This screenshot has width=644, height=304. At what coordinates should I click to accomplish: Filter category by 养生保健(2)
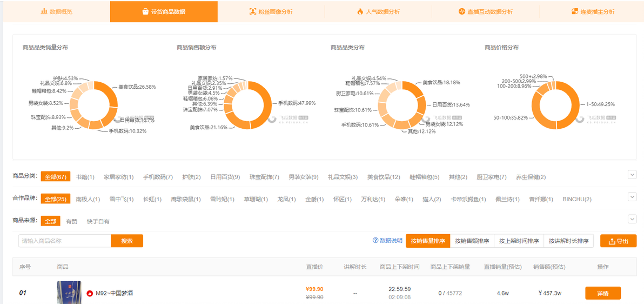[531, 177]
